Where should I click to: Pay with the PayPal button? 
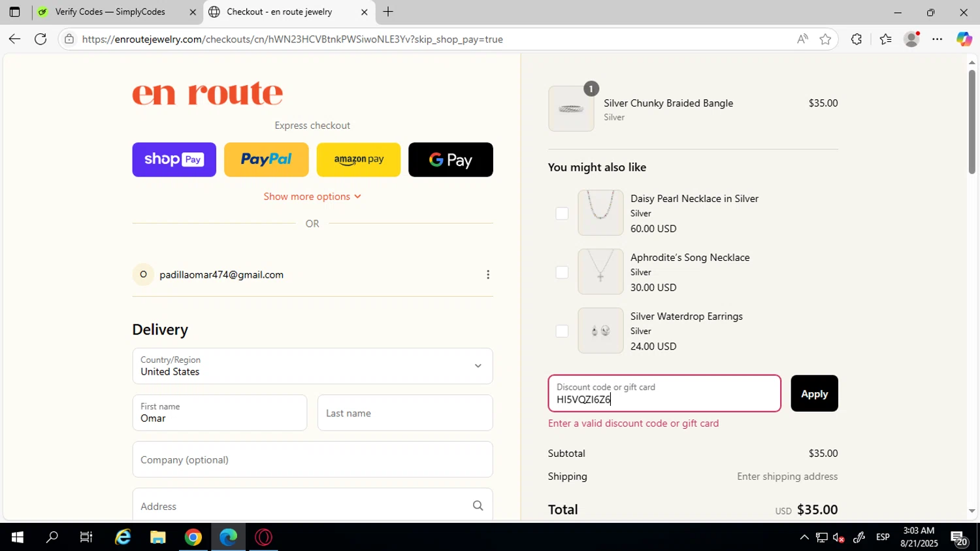point(267,159)
